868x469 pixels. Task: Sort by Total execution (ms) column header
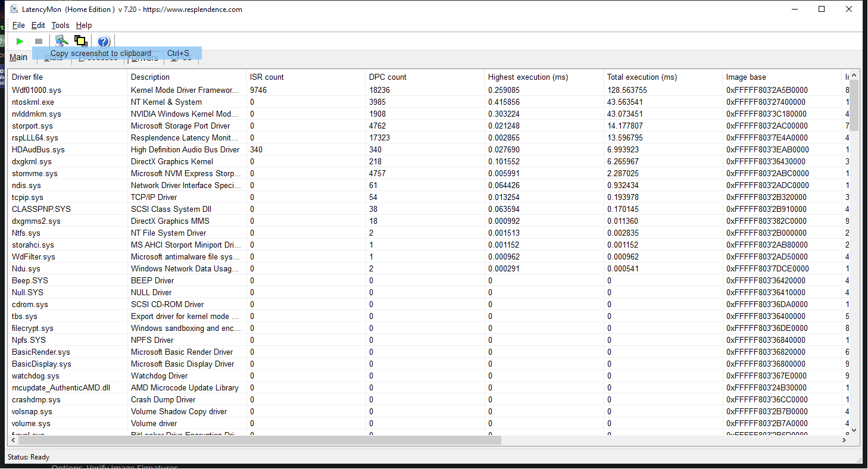pos(663,77)
